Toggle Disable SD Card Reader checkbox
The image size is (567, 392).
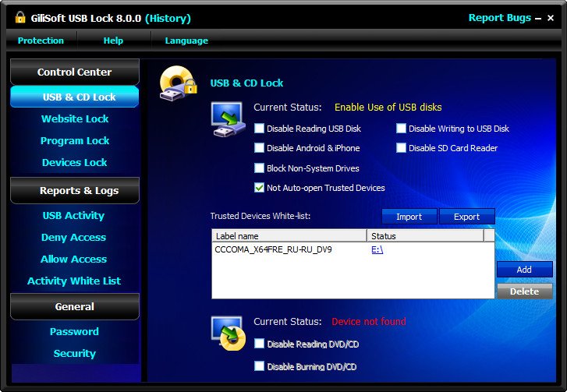tap(401, 148)
